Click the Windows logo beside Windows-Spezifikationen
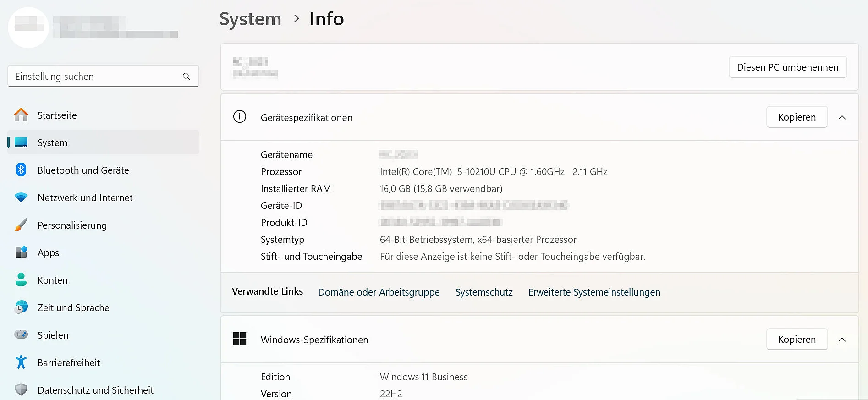Viewport: 868px width, 400px height. pos(240,339)
